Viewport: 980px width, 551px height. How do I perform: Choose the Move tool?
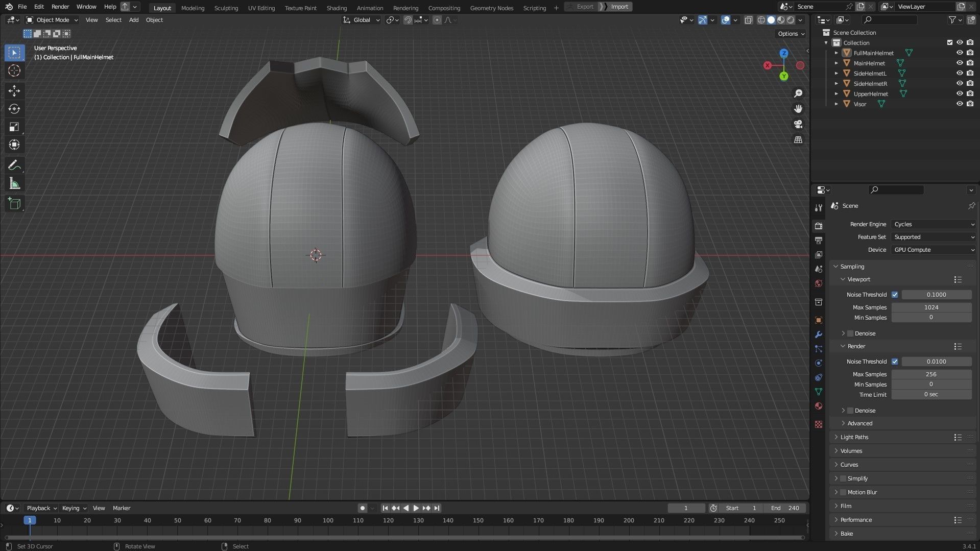coord(14,91)
